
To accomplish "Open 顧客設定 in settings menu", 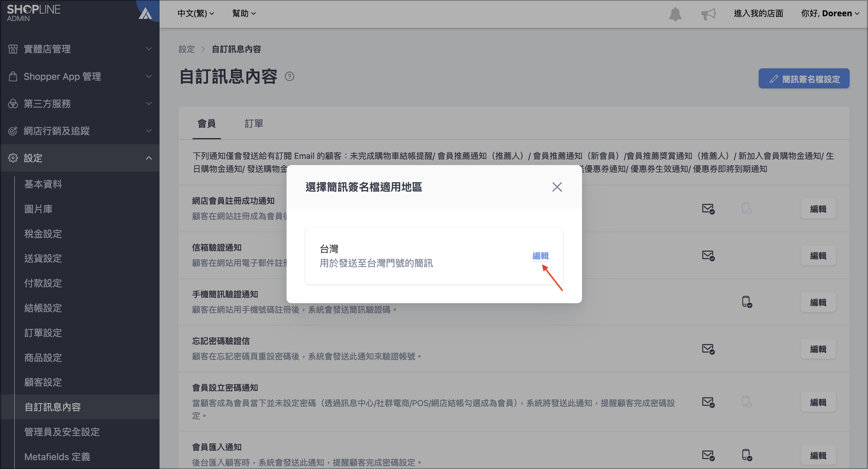I will click(43, 382).
